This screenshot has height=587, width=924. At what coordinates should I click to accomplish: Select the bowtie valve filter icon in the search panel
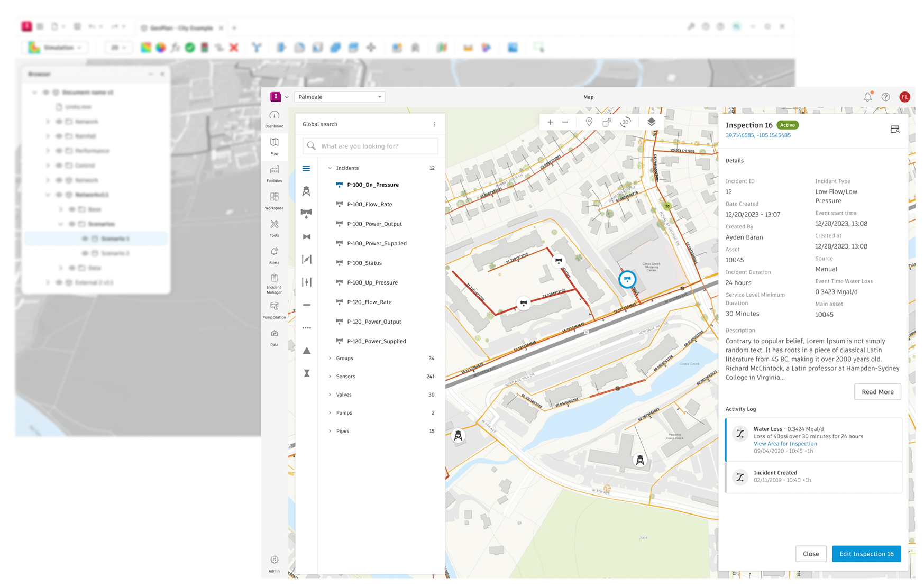coord(306,236)
